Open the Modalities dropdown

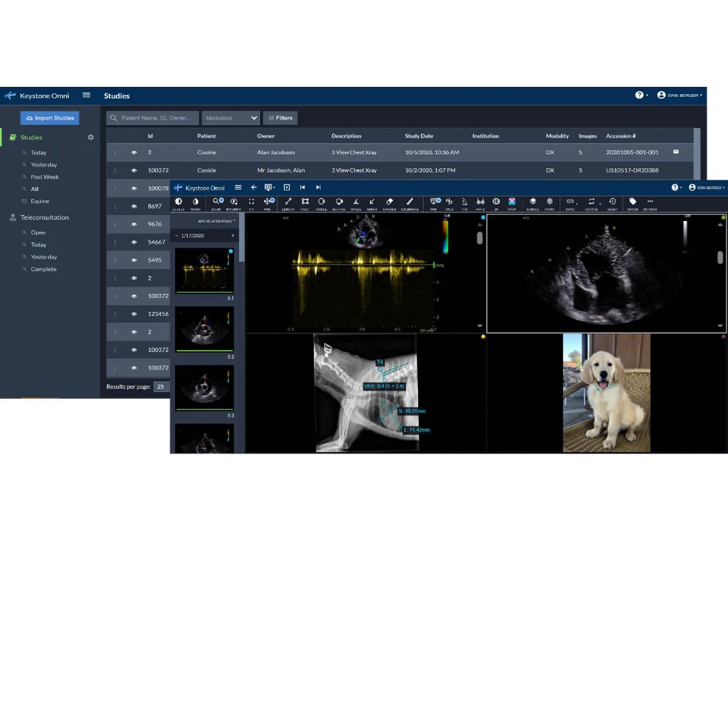230,118
